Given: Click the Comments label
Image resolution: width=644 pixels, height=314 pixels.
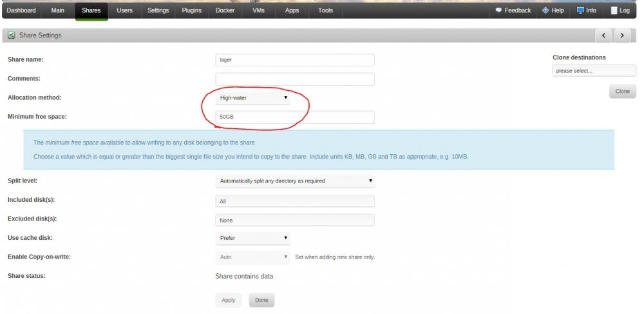Looking at the screenshot, I should point(24,79).
